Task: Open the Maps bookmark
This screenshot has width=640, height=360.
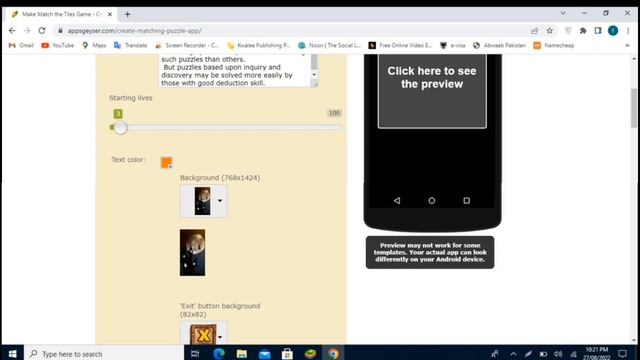Action: tap(94, 45)
